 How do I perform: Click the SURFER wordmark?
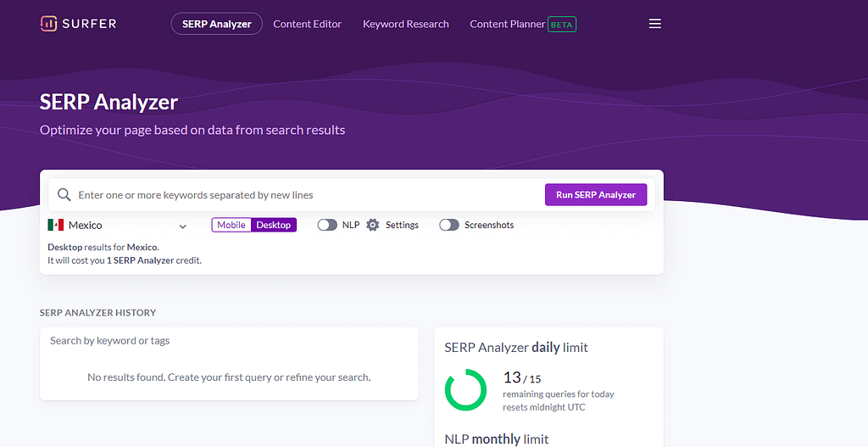pyautogui.click(x=89, y=24)
